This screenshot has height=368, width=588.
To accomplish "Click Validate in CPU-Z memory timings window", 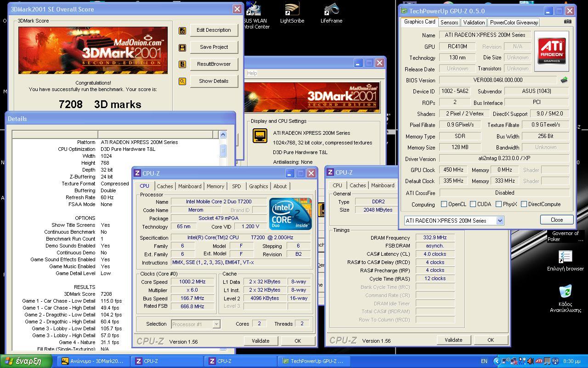I will tap(453, 340).
